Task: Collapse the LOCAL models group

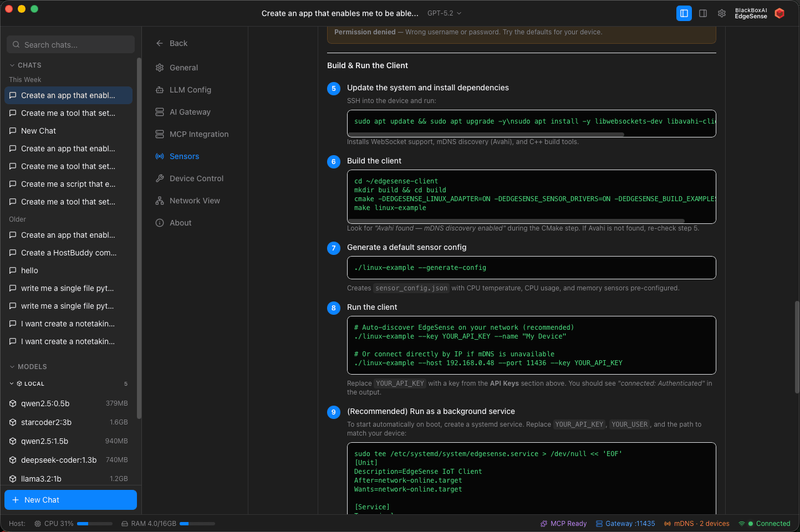Action: pos(13,383)
